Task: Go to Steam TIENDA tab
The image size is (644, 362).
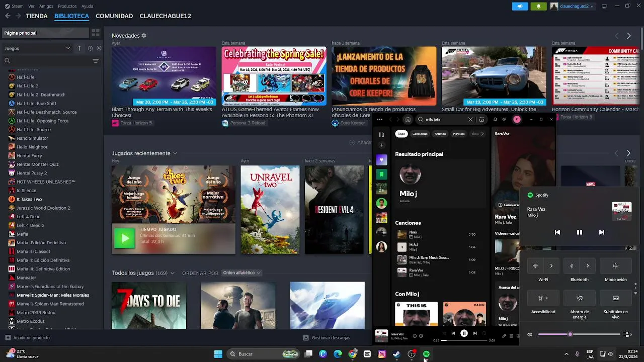Action: 37,16
